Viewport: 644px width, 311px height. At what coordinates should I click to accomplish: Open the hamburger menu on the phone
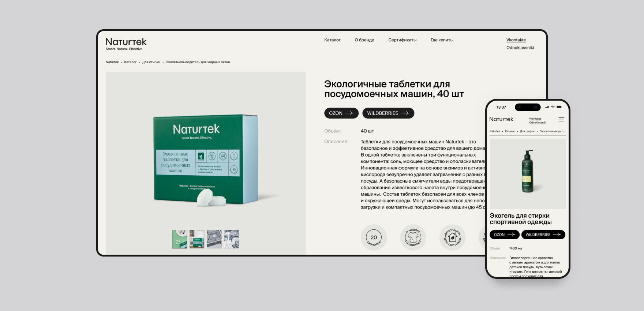[561, 119]
